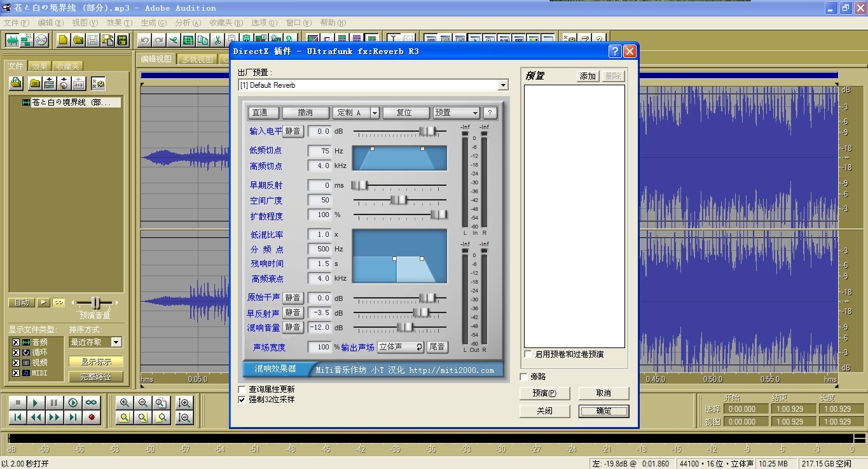Switch to waveform edit view icon

click(x=12, y=40)
